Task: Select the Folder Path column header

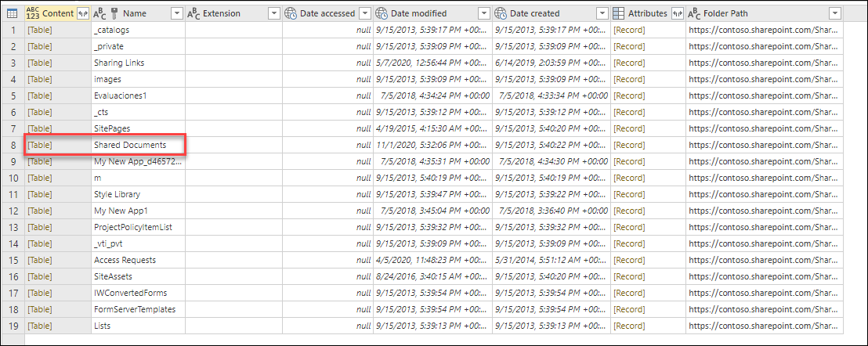Action: tap(765, 13)
